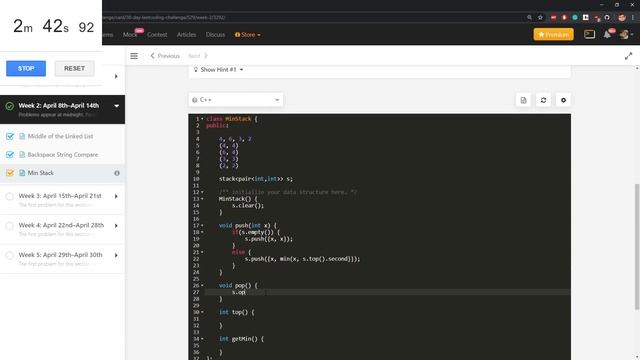Toggle the Backspace String Compare checkbox
This screenshot has height=360, width=640.
10,155
